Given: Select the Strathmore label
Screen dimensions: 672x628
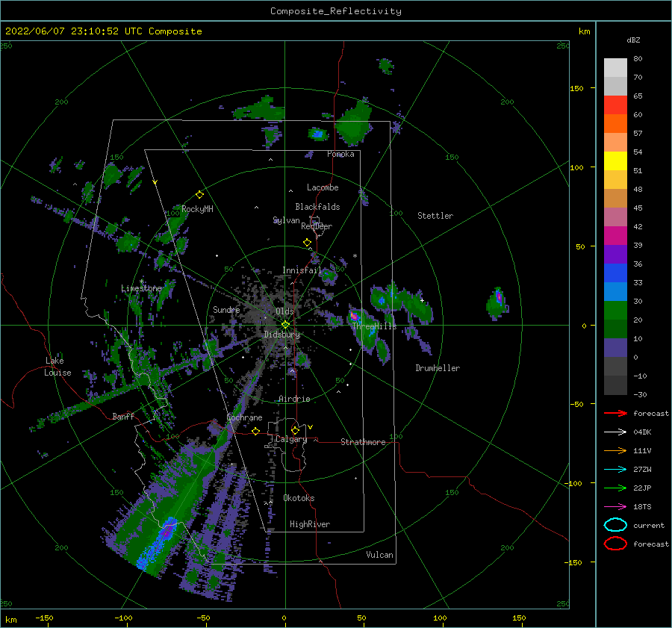Looking at the screenshot, I should tap(363, 442).
